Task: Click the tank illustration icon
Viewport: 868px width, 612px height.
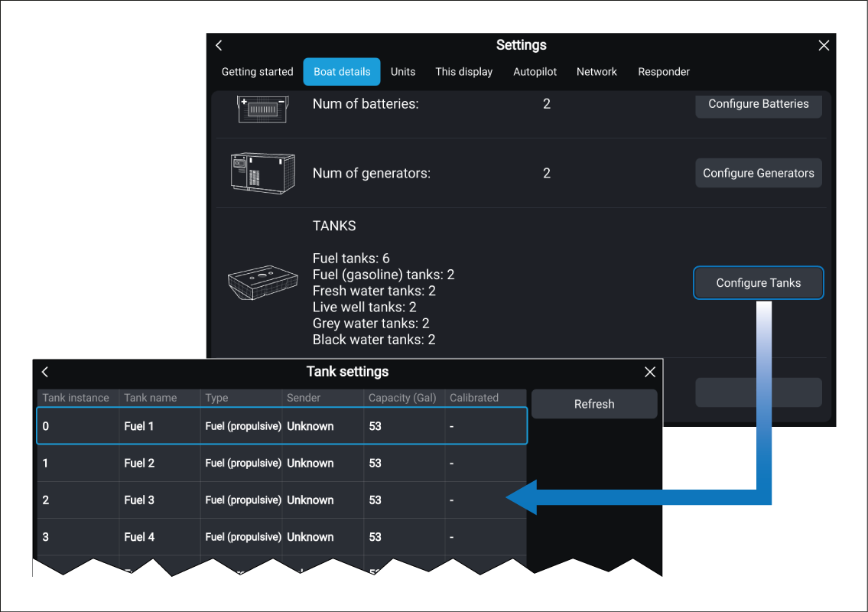Action: click(262, 283)
